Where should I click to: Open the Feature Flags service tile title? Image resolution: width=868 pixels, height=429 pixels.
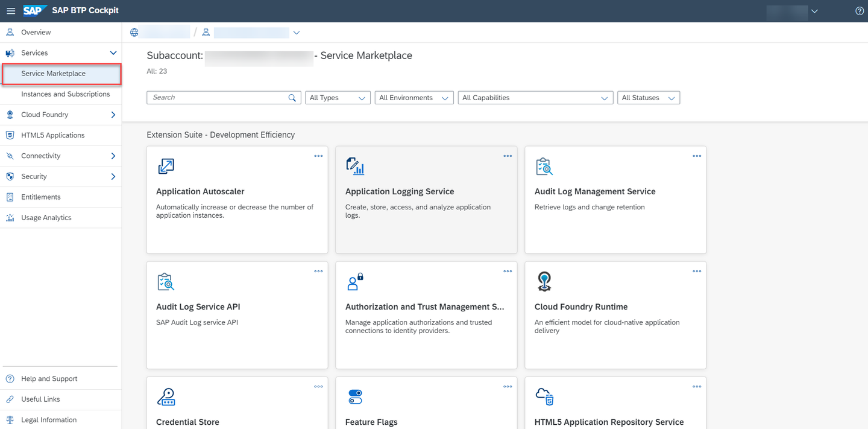coord(371,422)
